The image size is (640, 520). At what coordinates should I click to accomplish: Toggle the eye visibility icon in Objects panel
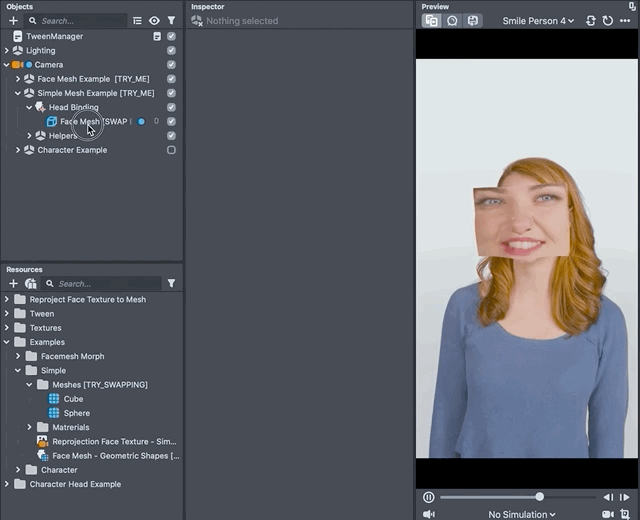pos(154,20)
